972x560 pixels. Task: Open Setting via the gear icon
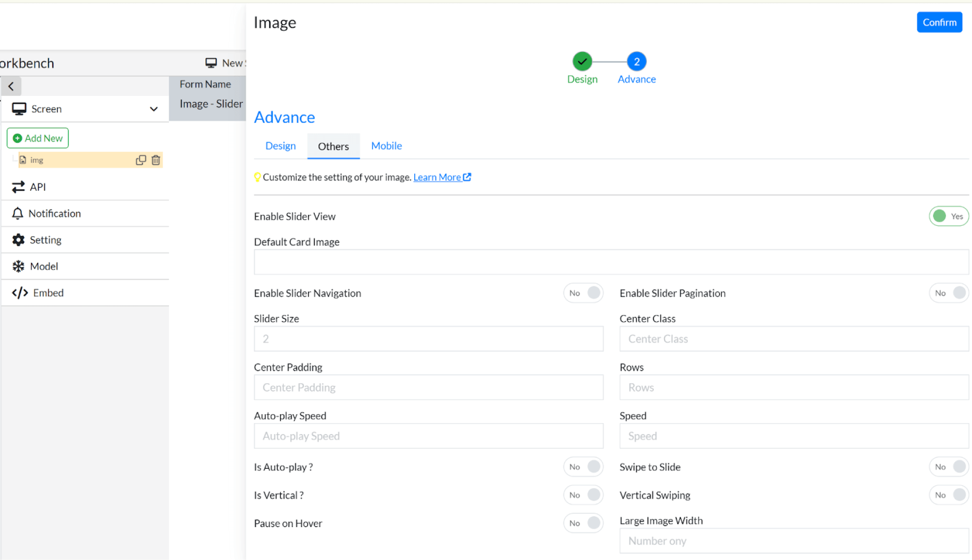[x=18, y=240]
